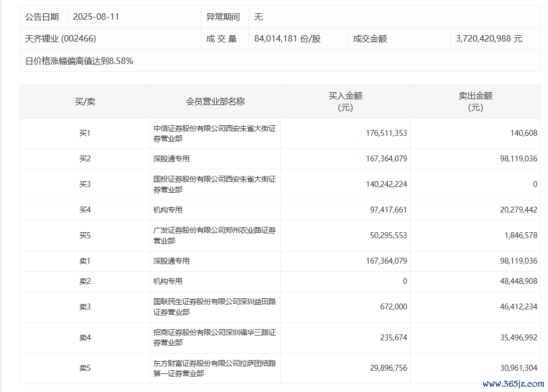Select the 广发证券郑州农业路 branch name
Viewport: 548px width, 392px height.
215,235
